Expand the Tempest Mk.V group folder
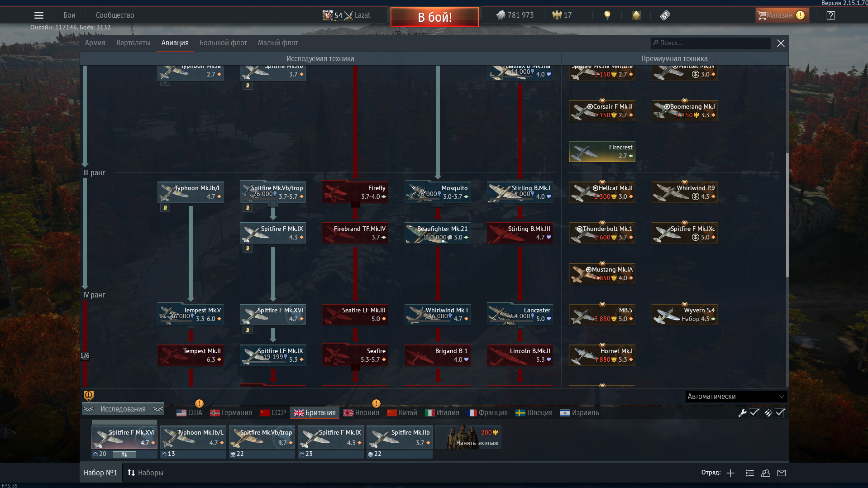The width and height of the screenshot is (868, 488). 191,327
